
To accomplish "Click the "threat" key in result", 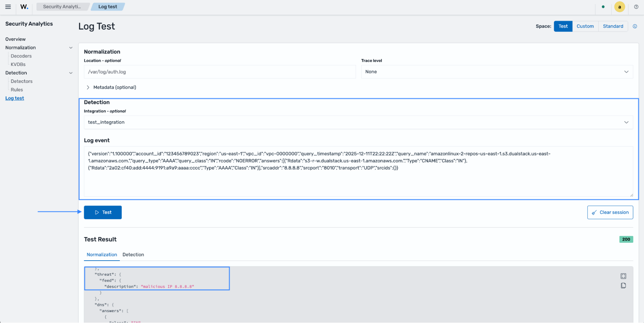I will point(104,274).
